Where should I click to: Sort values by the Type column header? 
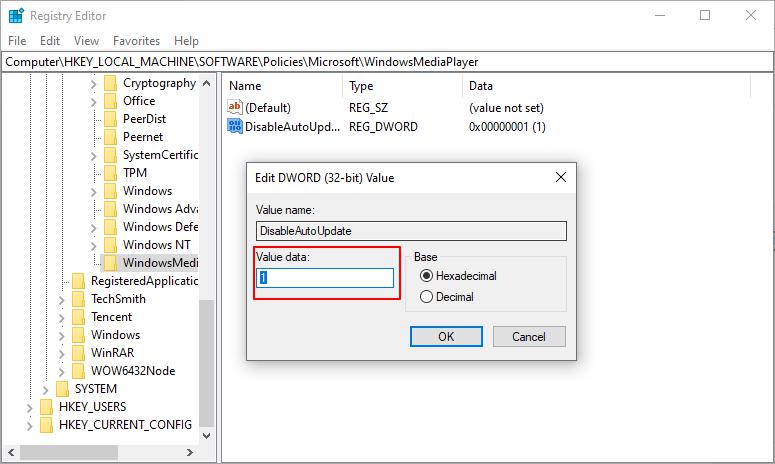361,86
